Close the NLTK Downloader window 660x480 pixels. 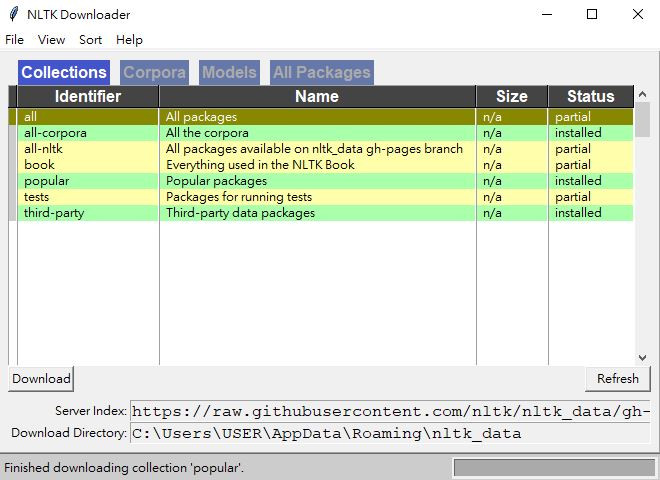click(x=638, y=14)
